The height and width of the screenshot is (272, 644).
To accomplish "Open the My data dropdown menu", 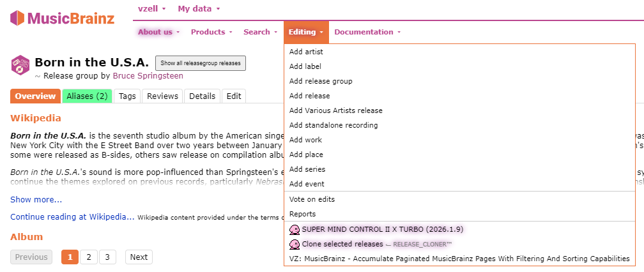I will [x=199, y=9].
